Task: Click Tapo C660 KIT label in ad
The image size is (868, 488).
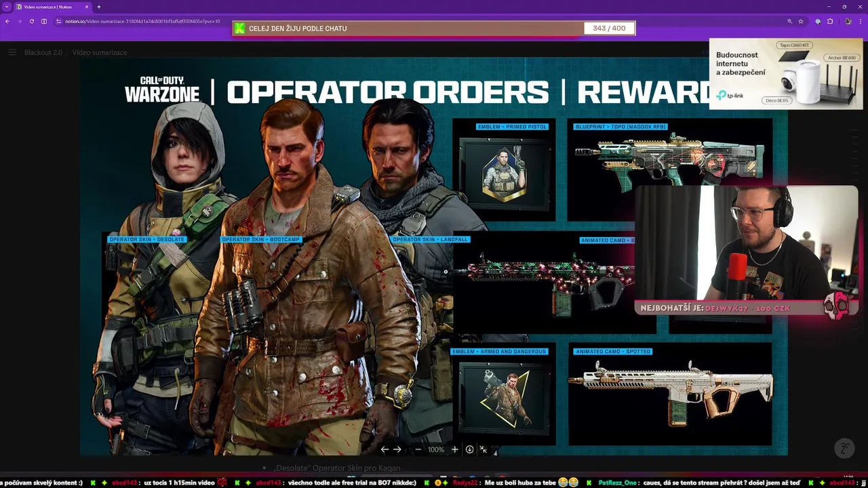Action: tap(794, 45)
